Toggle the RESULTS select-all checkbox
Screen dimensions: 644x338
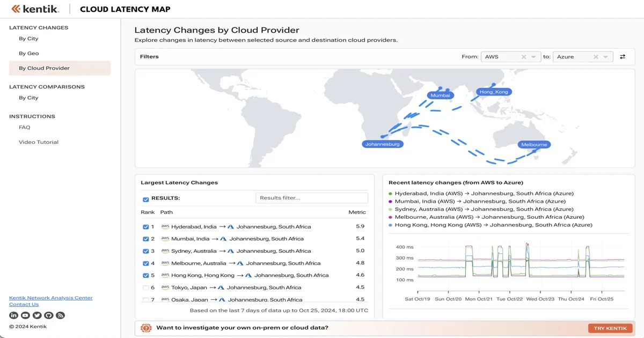click(145, 199)
